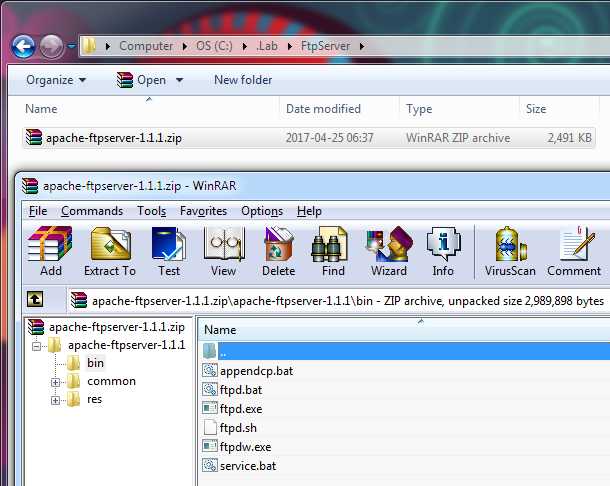Viewport: 610px width, 486px height.
Task: Launch the Wizard tool
Action: [389, 244]
